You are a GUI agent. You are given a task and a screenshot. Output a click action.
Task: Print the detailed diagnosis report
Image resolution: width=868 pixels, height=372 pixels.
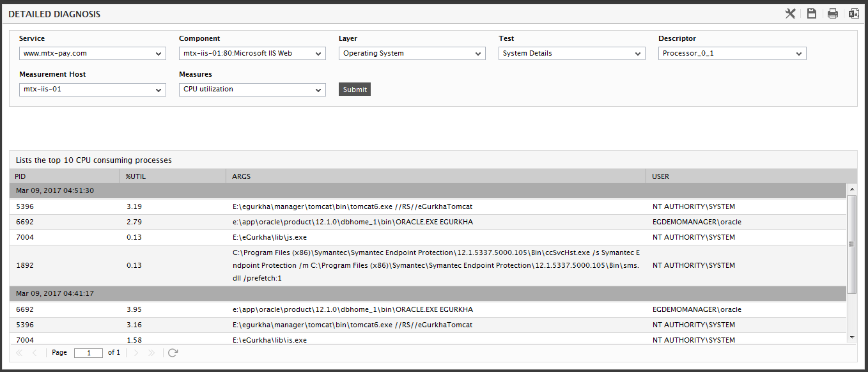(833, 13)
